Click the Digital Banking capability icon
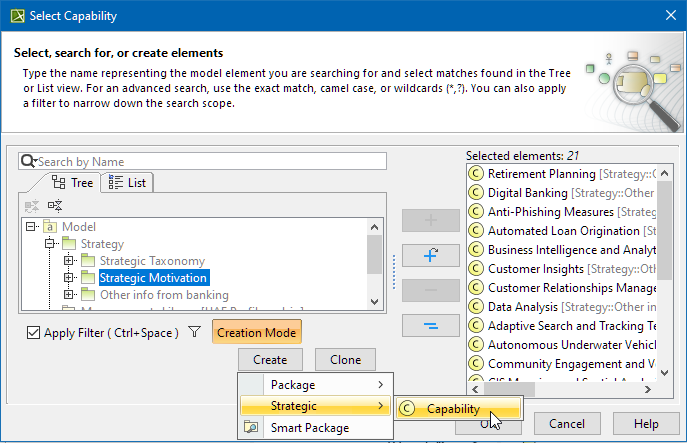 (476, 193)
